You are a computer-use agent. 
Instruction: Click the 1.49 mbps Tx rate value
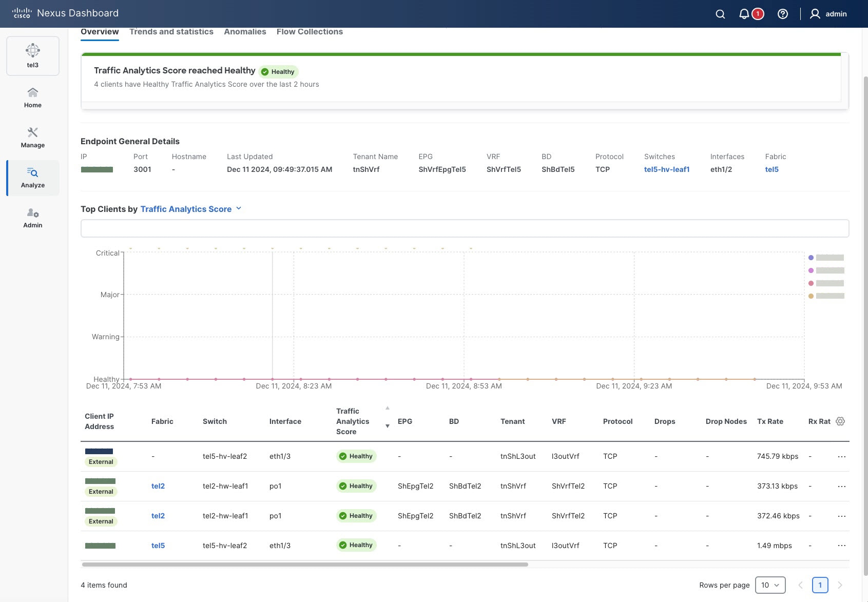[775, 546]
